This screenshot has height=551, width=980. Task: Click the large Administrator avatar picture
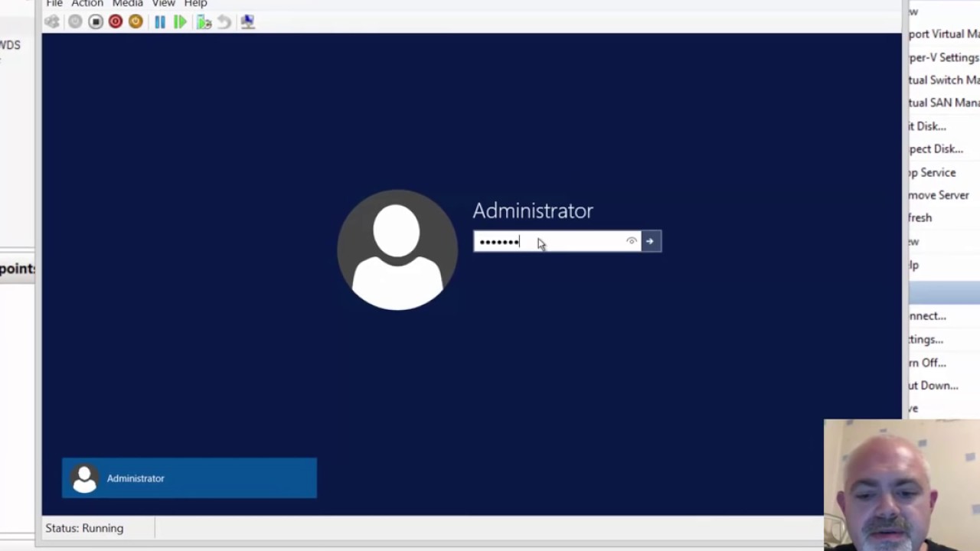click(397, 250)
